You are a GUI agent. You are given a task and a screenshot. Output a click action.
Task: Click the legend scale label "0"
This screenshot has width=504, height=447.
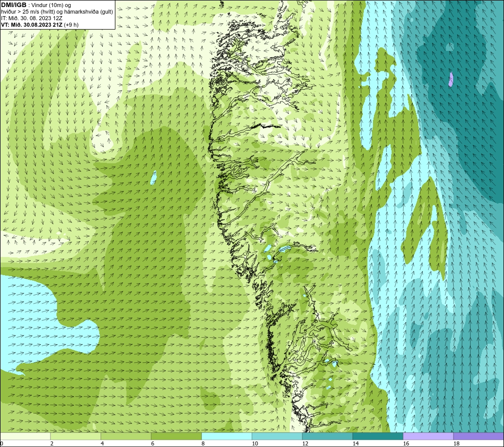2,444
